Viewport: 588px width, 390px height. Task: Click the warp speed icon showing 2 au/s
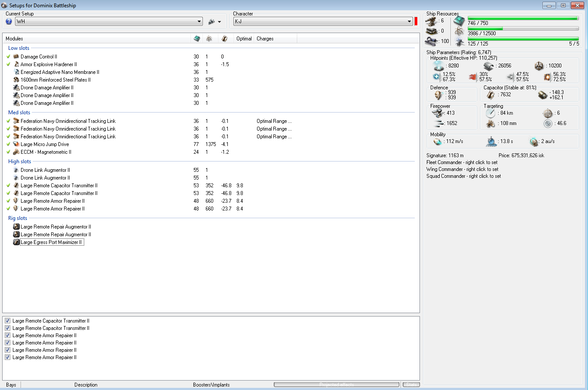click(534, 141)
